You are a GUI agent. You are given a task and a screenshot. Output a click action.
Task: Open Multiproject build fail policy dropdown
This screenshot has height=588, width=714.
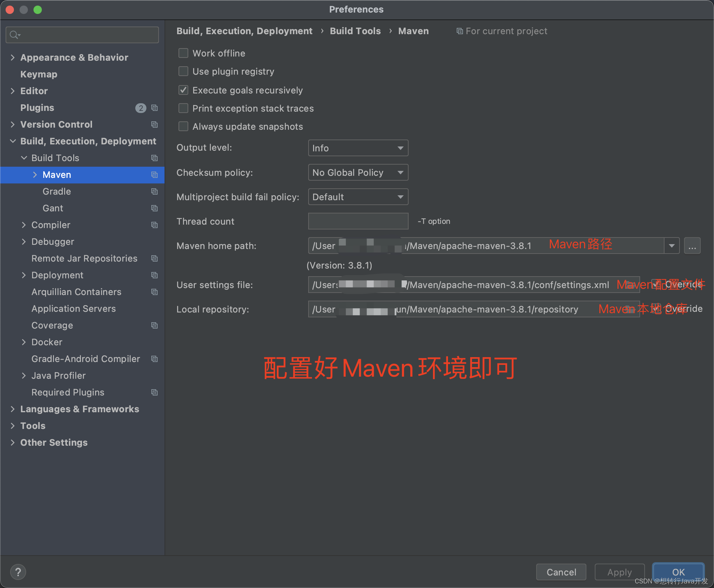click(x=358, y=197)
